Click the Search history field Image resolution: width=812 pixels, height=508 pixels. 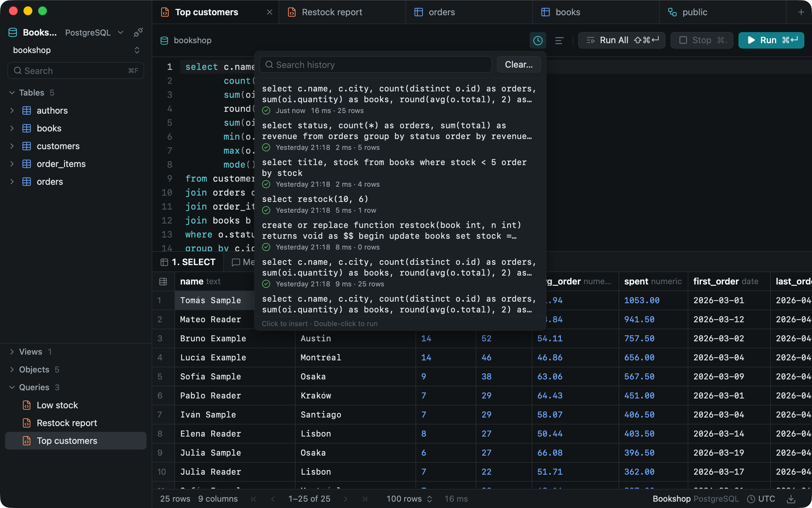(x=376, y=64)
